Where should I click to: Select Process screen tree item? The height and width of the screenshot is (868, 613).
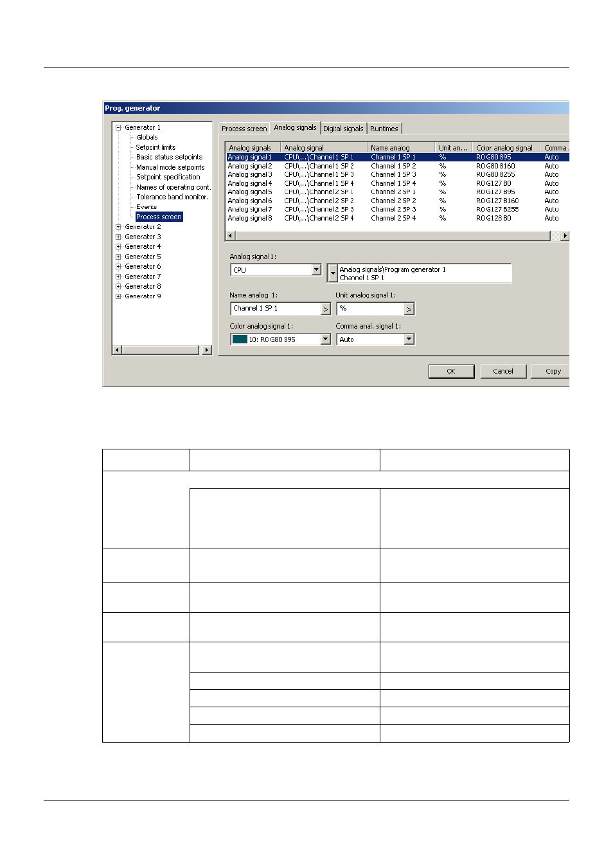159,217
